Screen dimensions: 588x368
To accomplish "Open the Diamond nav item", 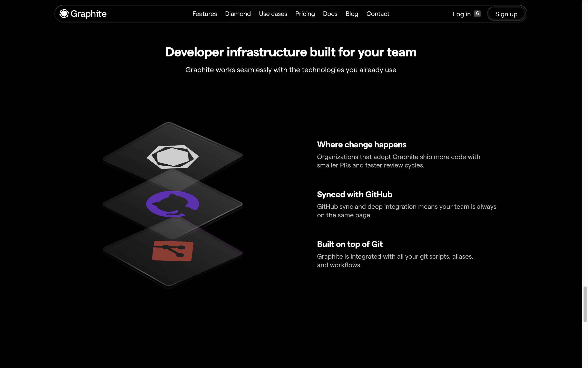I will pos(238,14).
